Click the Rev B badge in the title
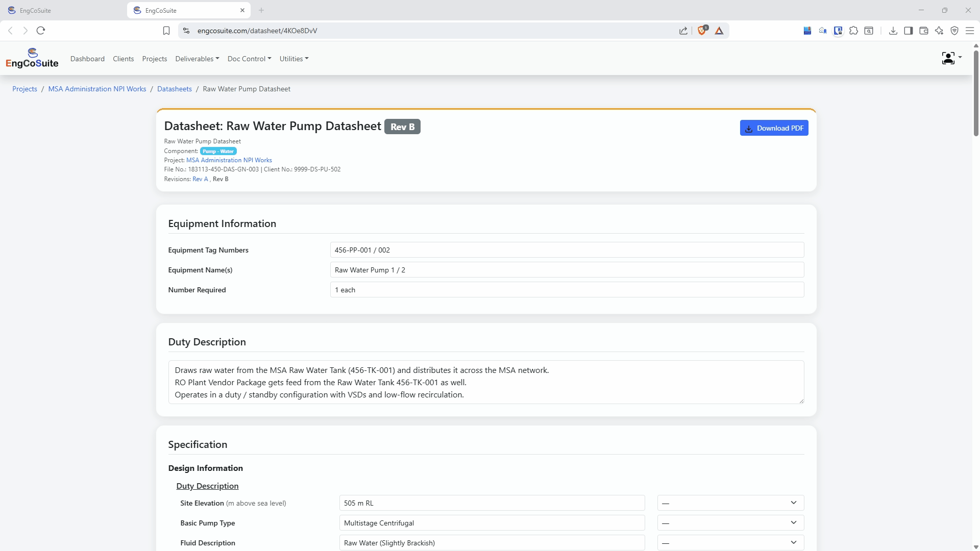 tap(402, 127)
